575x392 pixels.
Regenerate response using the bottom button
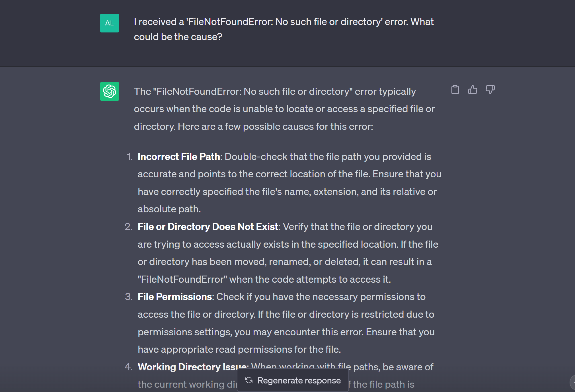point(293,380)
